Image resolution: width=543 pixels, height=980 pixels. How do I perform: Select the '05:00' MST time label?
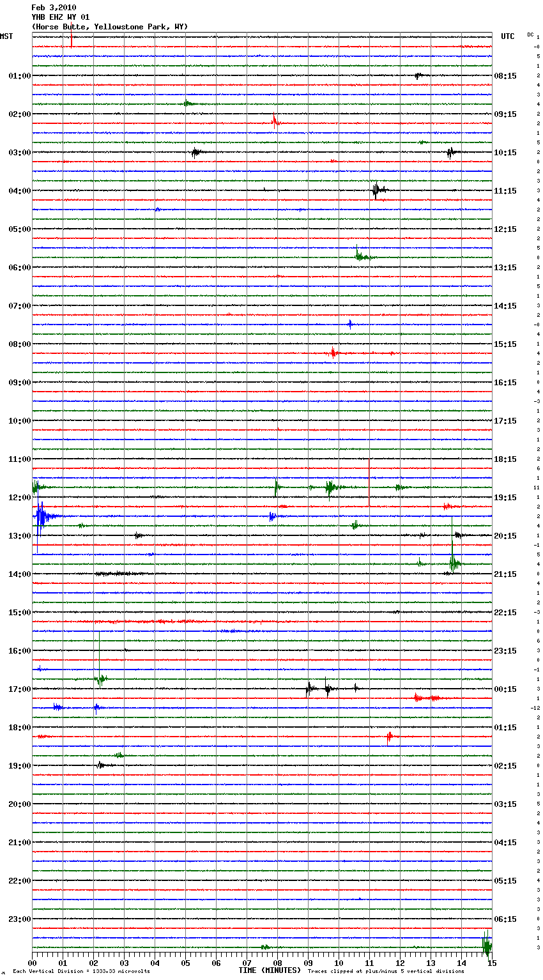coord(20,229)
